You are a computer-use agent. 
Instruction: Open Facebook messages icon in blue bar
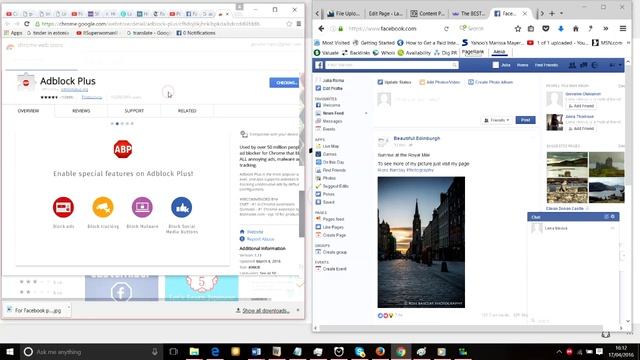(584, 65)
